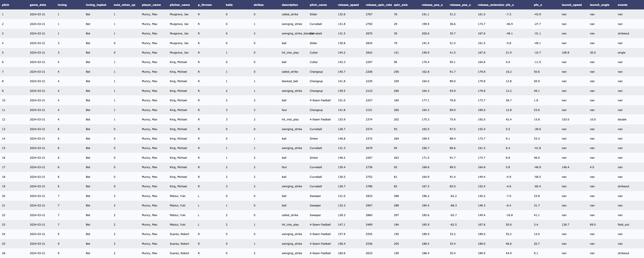
Task: Click the pitch column header
Action: (6, 5)
